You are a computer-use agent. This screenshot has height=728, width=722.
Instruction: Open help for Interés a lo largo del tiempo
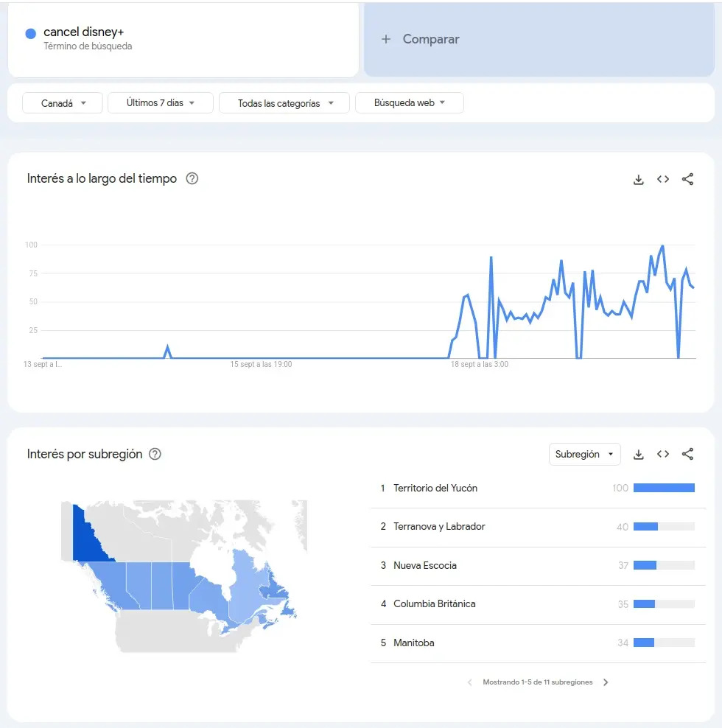(x=192, y=178)
